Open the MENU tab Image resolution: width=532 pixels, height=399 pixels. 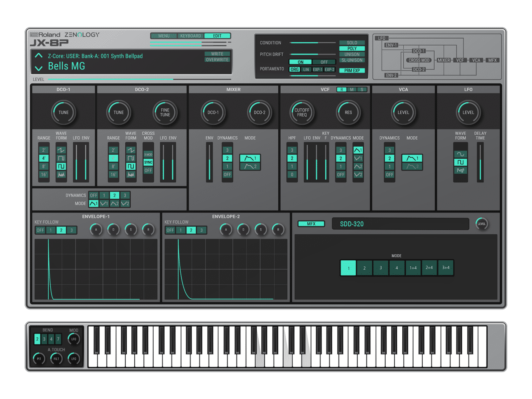164,36
